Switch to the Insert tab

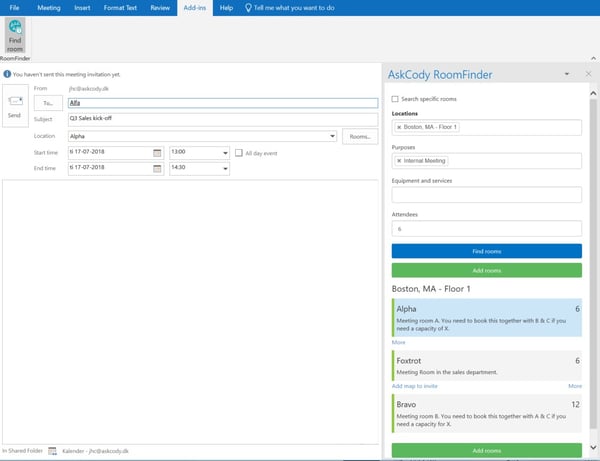pos(82,8)
